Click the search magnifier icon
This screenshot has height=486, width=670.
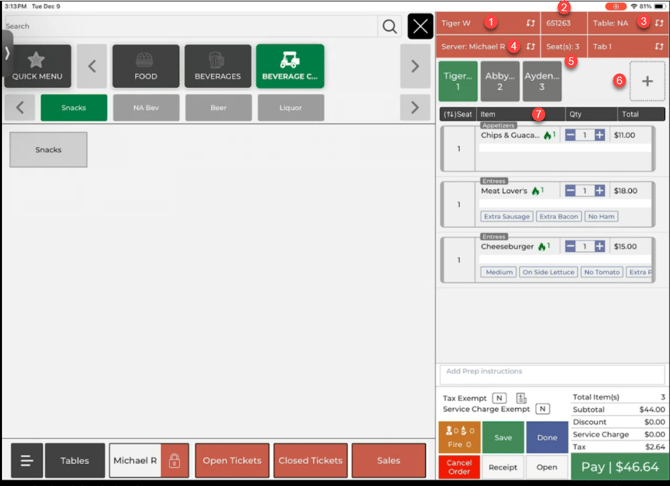pyautogui.click(x=388, y=26)
